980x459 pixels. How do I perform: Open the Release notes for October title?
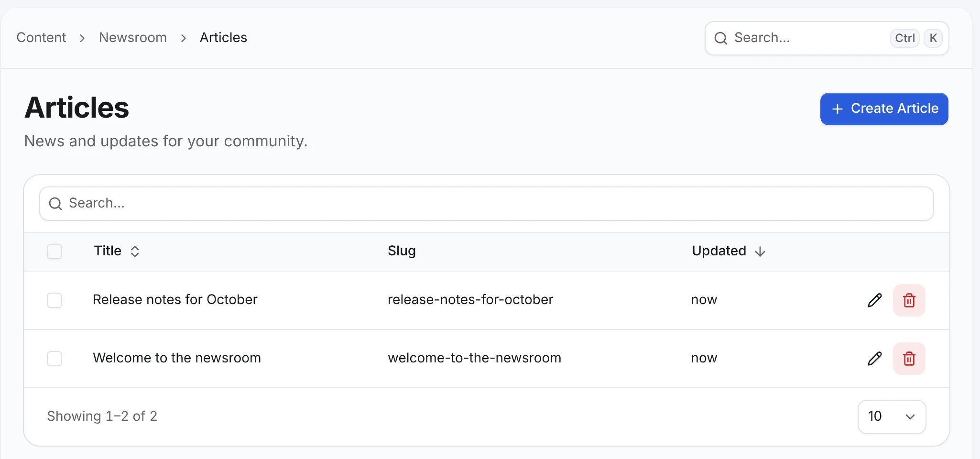[x=175, y=300]
